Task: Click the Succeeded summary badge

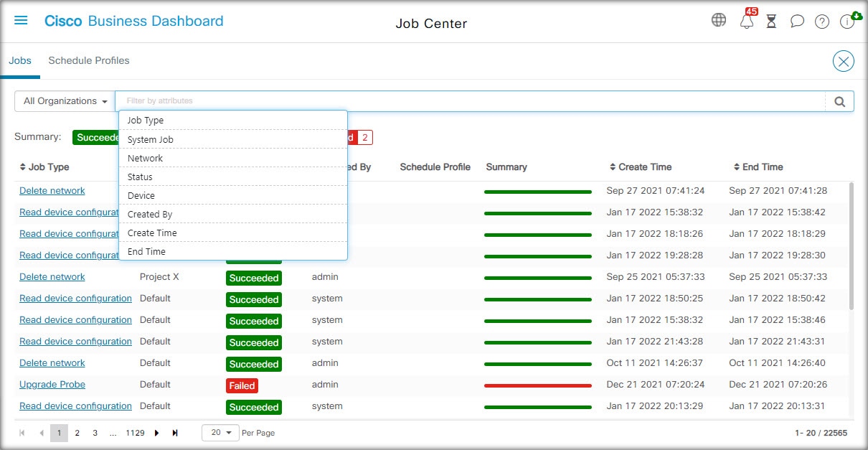Action: coord(96,137)
